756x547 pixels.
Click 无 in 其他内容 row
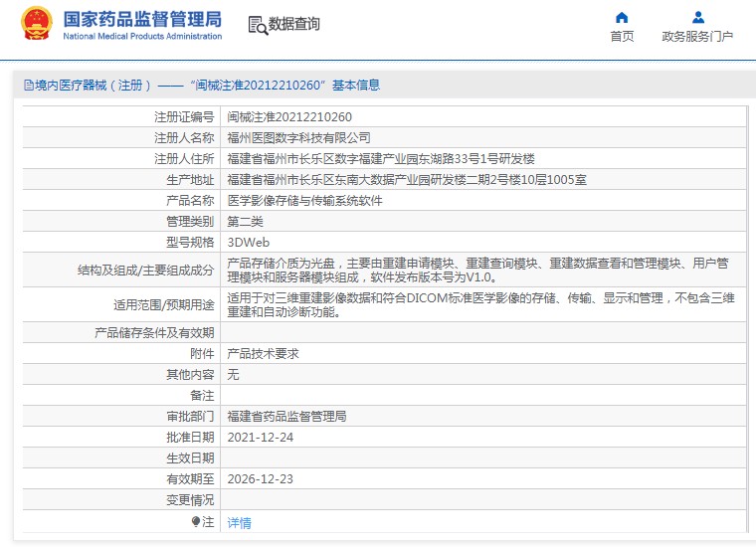[233, 375]
